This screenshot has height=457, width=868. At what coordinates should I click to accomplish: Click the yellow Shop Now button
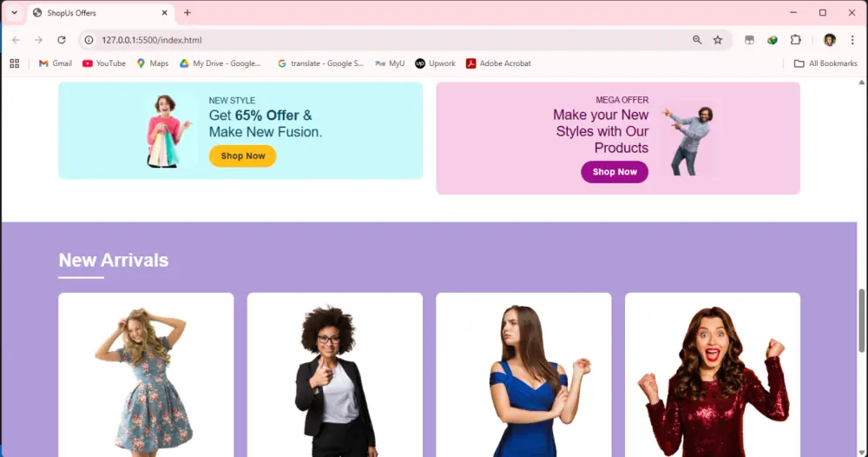[242, 156]
